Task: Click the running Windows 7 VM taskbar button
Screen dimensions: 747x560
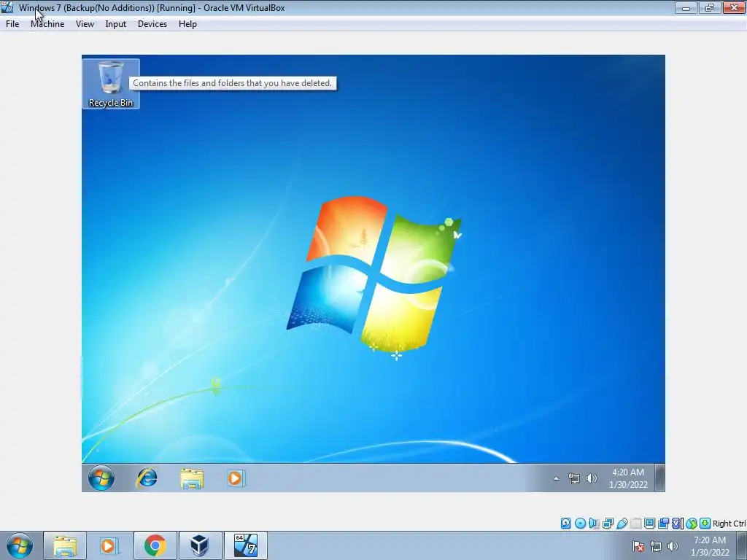Action: 245,545
